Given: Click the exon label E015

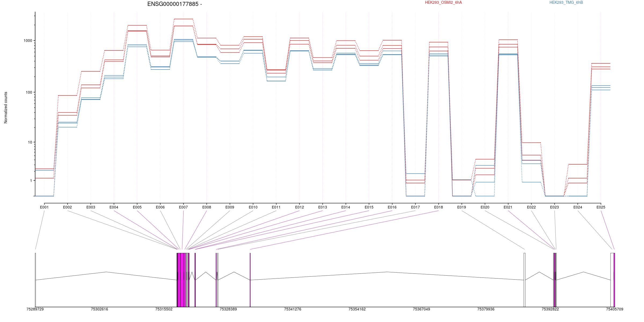Looking at the screenshot, I should (369, 207).
